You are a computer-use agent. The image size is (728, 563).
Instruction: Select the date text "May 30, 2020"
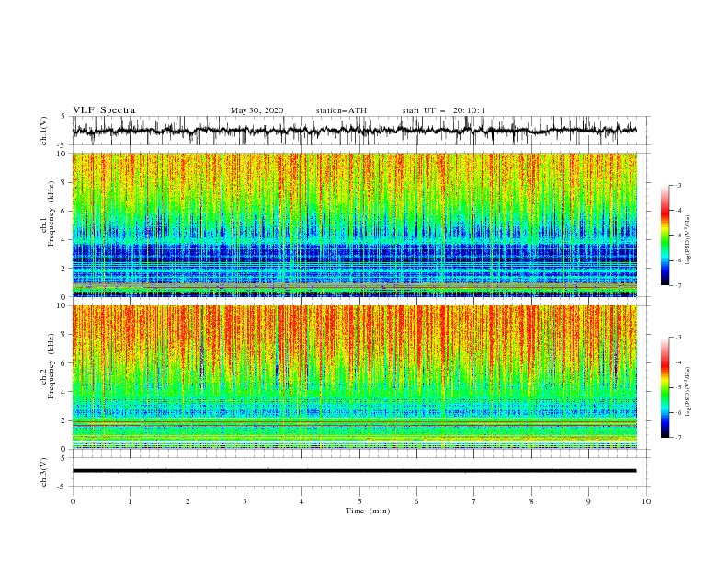256,110
